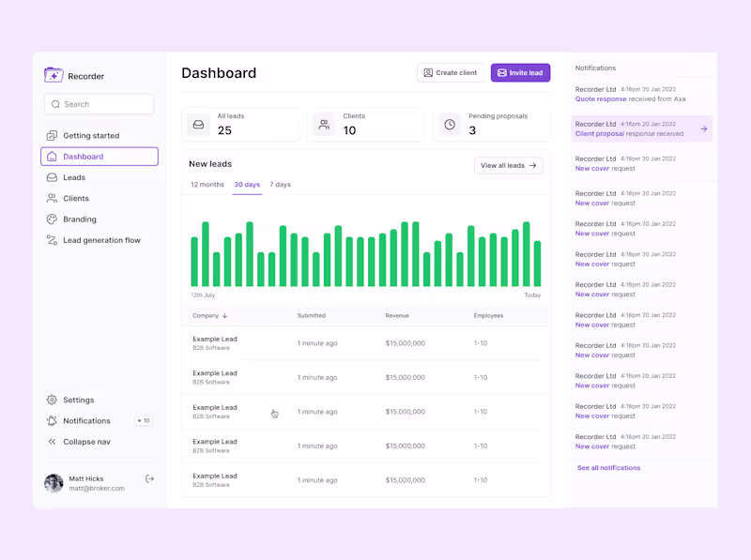
Task: Click inside the sidebar search field
Action: [99, 103]
